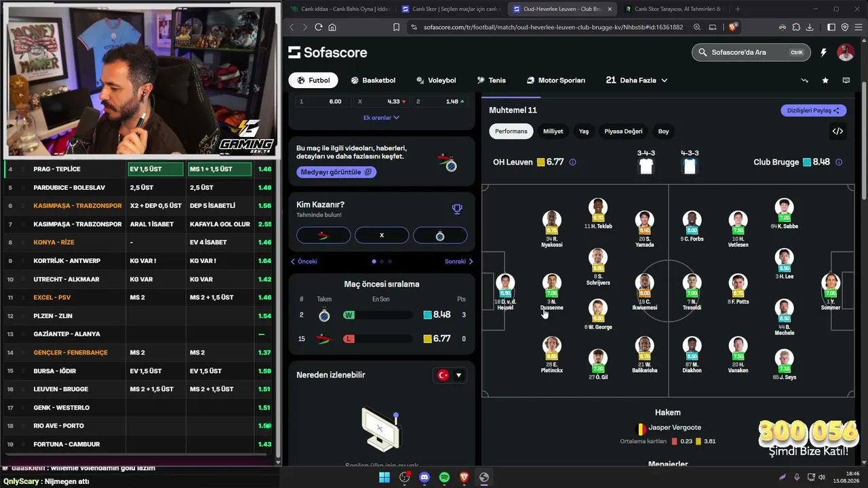The width and height of the screenshot is (868, 488).
Task: Open the embed code icon for lineups
Action: pyautogui.click(x=837, y=131)
